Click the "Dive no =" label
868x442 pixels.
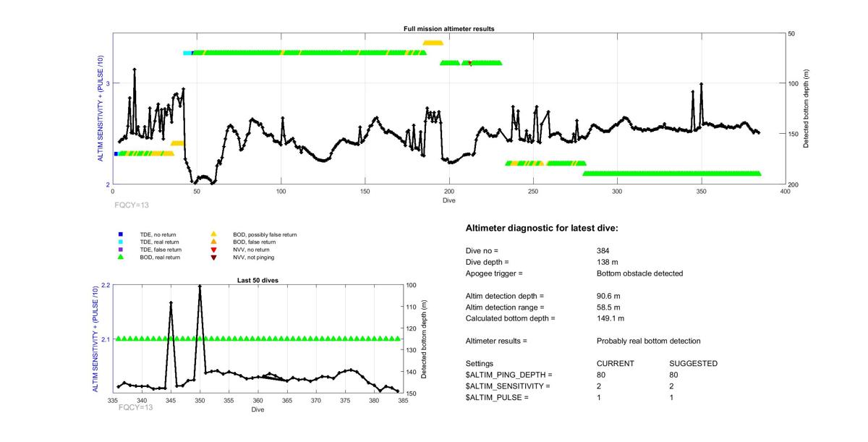pos(482,250)
